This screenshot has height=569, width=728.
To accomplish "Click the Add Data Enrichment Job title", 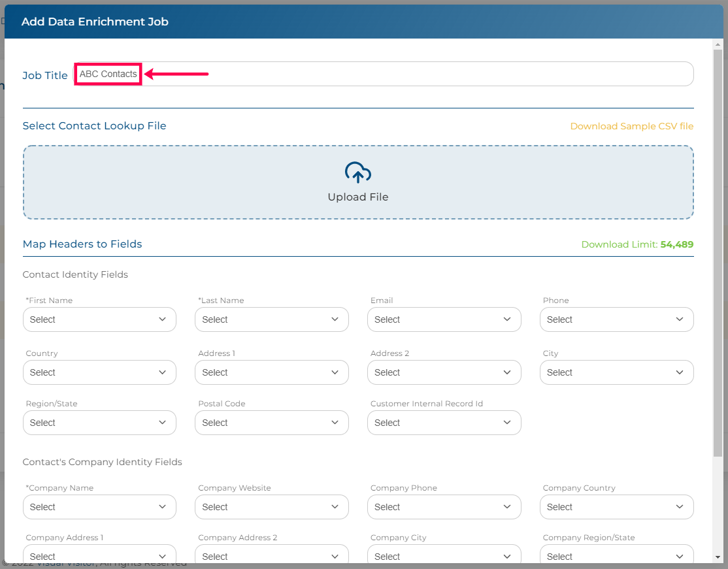I will (x=95, y=22).
